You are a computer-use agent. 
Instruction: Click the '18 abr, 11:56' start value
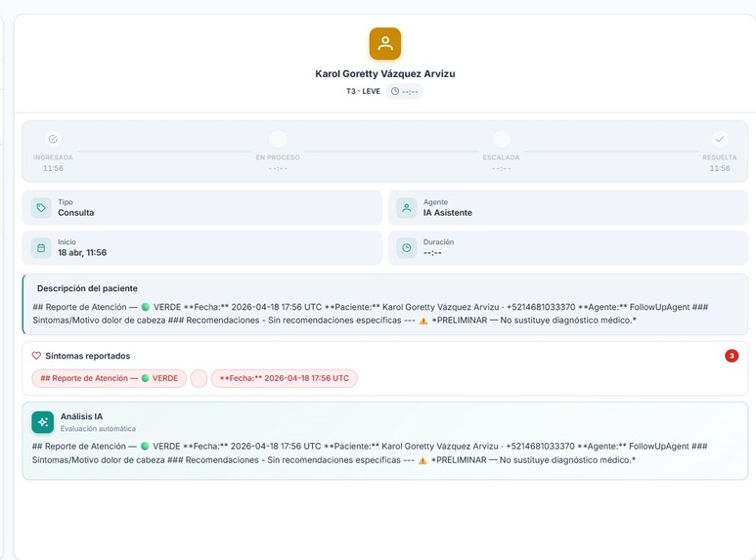(x=82, y=252)
